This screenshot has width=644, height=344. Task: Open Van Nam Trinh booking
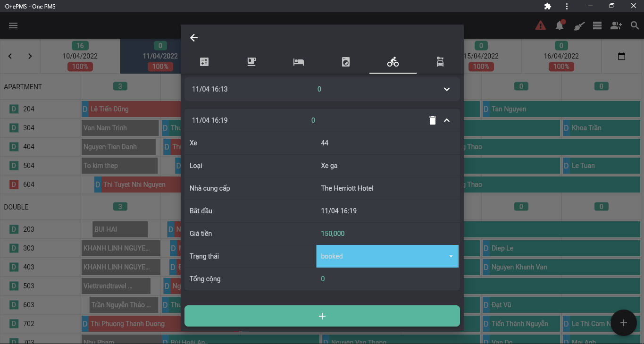click(120, 128)
